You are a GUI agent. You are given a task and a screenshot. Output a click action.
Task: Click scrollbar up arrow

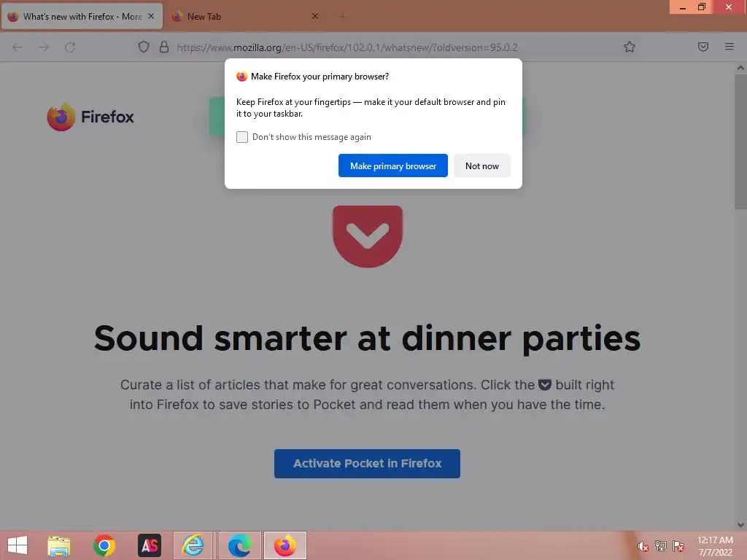pyautogui.click(x=740, y=68)
